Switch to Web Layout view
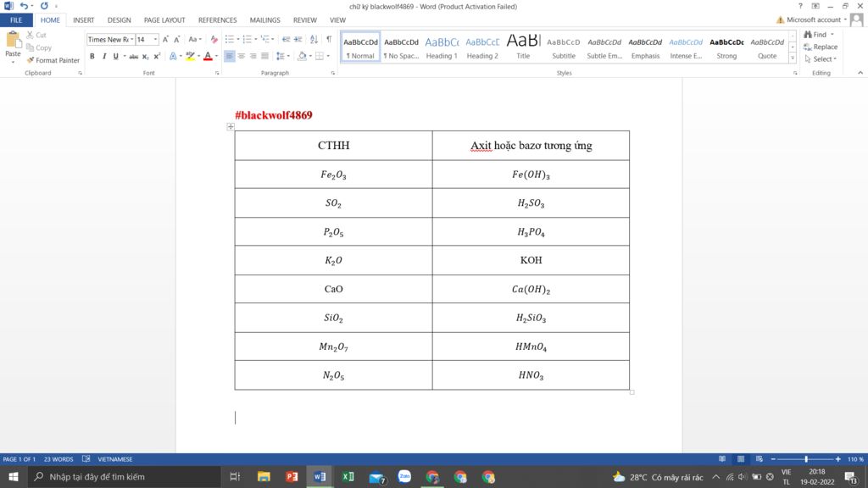Viewport: 868px width, 488px height. [x=759, y=459]
